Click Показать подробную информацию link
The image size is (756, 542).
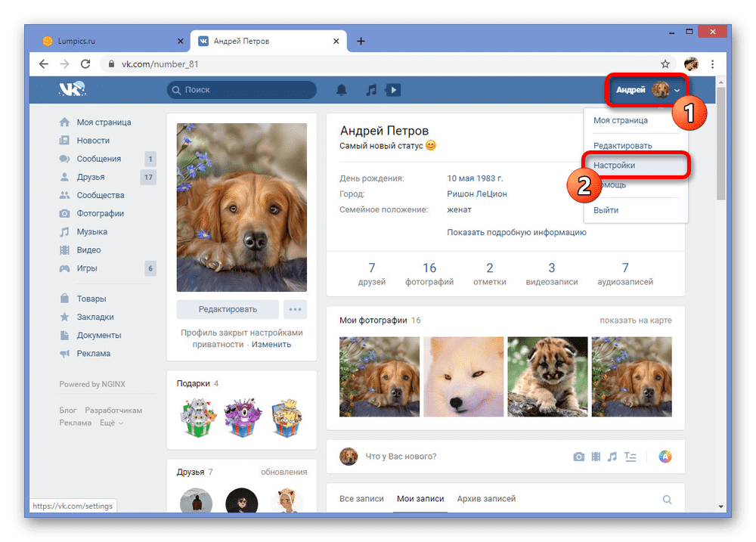coord(516,232)
